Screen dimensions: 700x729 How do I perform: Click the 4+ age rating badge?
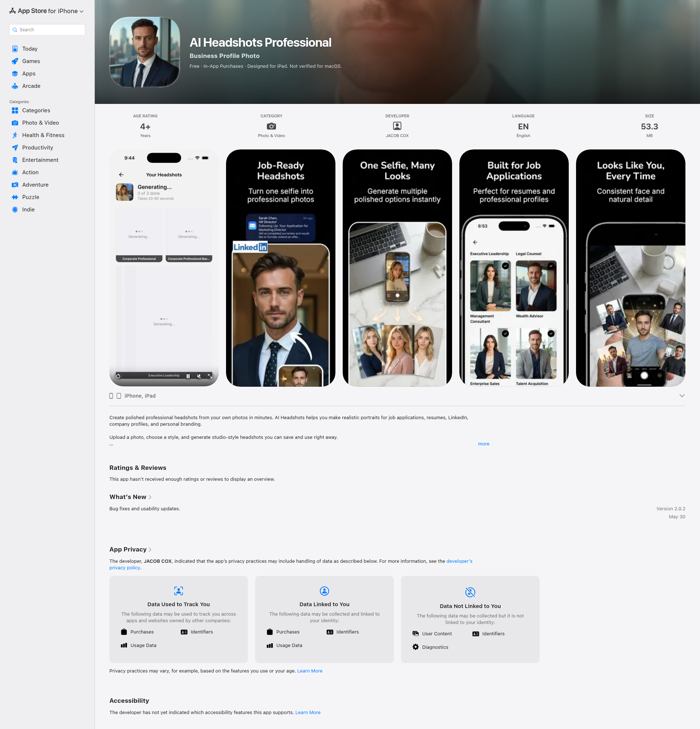(x=145, y=127)
